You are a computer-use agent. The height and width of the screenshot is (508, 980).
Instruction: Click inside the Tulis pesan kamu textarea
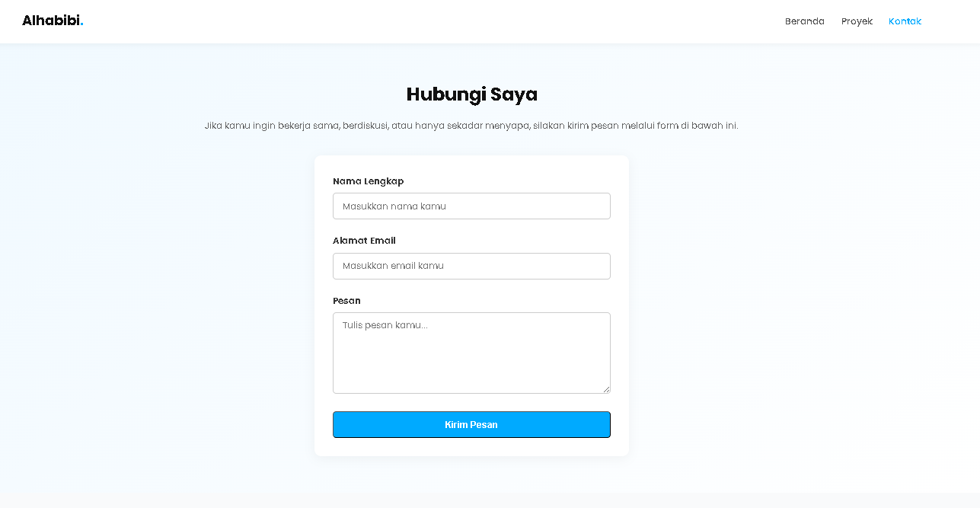coord(471,353)
